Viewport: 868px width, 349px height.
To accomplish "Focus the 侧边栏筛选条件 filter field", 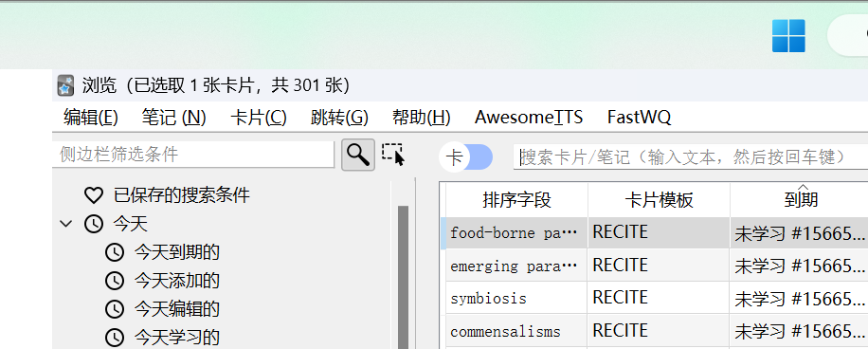I will pyautogui.click(x=193, y=155).
